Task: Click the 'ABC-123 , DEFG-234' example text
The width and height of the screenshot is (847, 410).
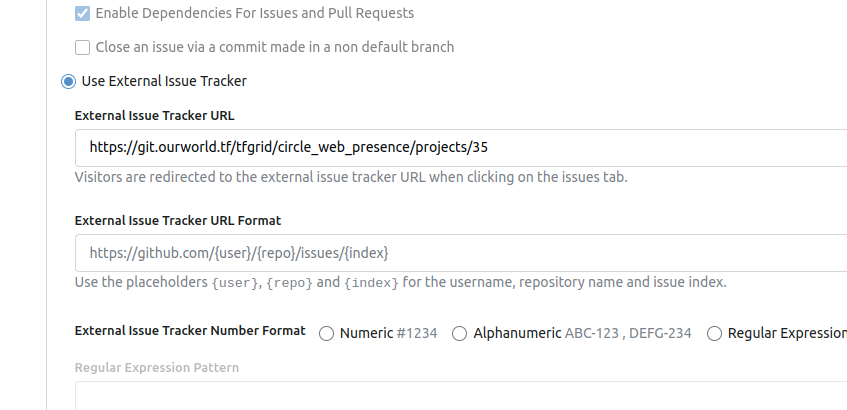Action: pos(628,334)
